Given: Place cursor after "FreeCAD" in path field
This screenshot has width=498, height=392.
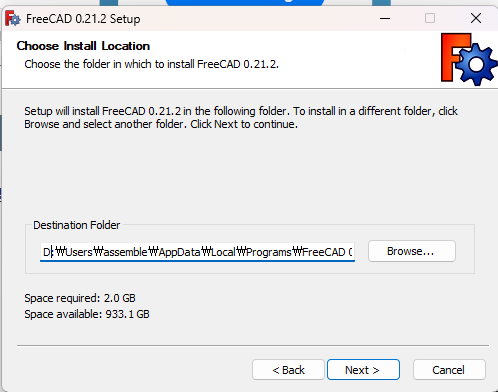Looking at the screenshot, I should coord(346,252).
